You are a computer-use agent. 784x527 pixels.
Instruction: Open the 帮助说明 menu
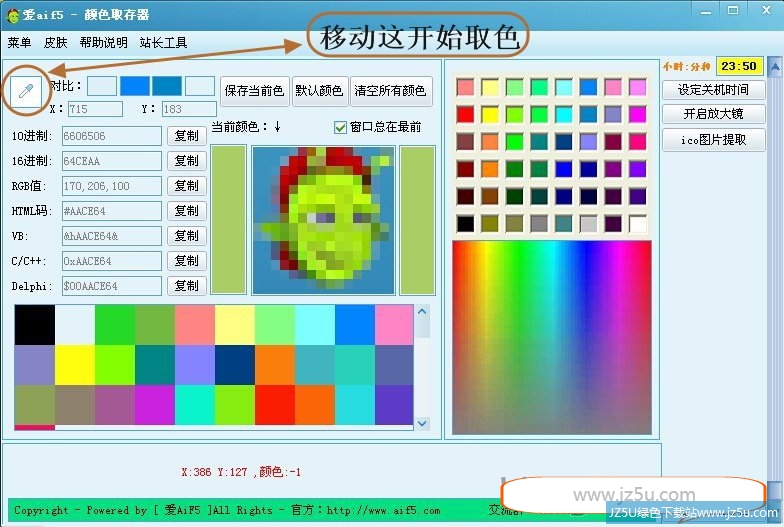coord(104,42)
